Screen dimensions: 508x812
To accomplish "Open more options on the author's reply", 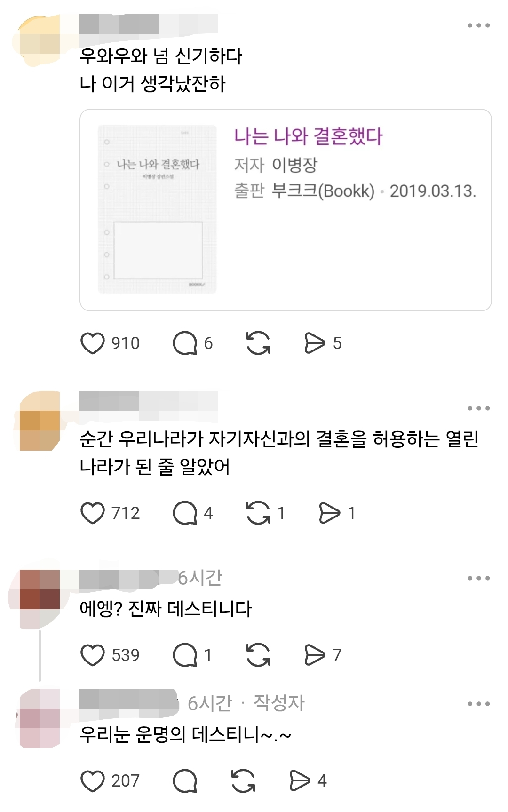I will (x=479, y=704).
